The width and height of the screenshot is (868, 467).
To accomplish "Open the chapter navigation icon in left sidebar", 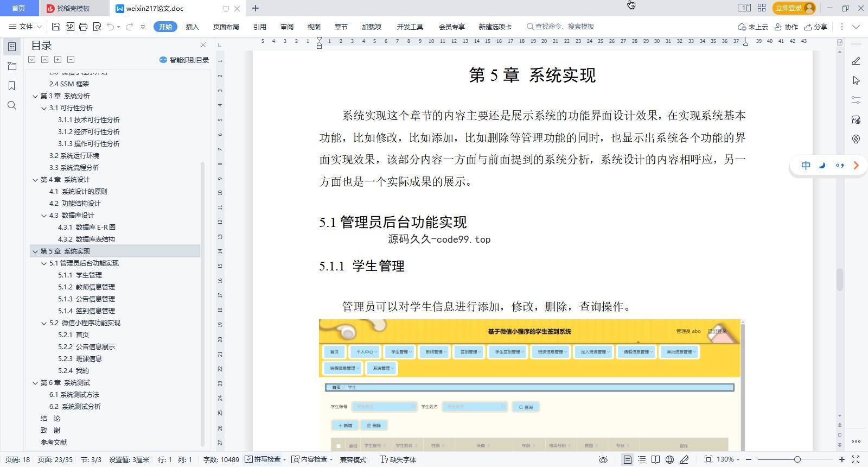I will 12,66.
